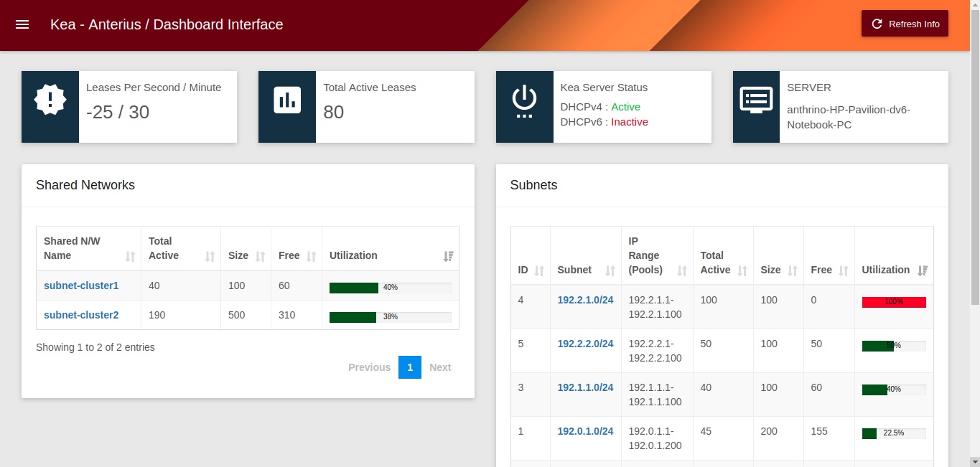Click the 22.5% utilization bar

point(894,433)
